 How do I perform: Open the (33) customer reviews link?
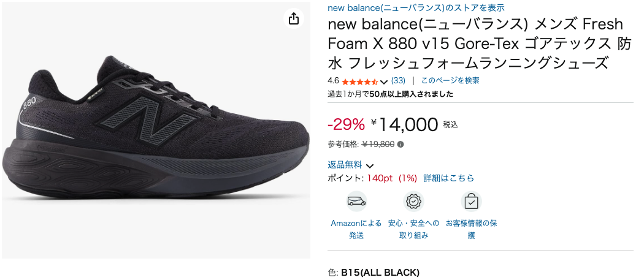point(398,80)
